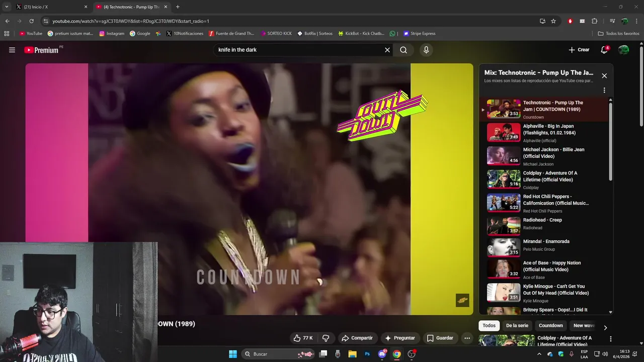The width and height of the screenshot is (644, 362).
Task: Open the media controls music note icon
Action: pyautogui.click(x=612, y=21)
